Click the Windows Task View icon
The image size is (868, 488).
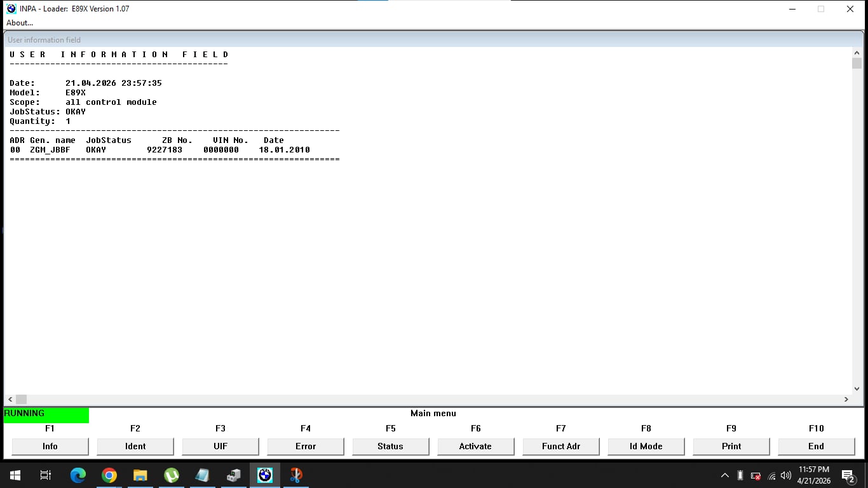(46, 475)
